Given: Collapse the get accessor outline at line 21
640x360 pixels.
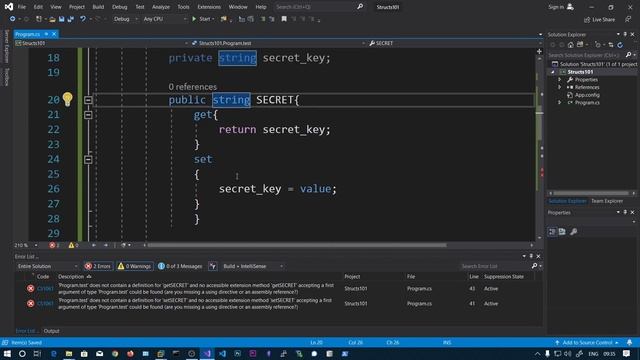Looking at the screenshot, I should point(88,115).
